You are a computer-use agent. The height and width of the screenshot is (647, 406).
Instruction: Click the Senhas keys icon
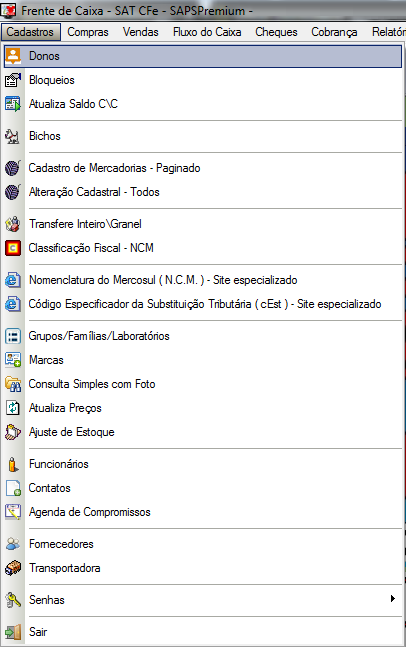tap(13, 600)
